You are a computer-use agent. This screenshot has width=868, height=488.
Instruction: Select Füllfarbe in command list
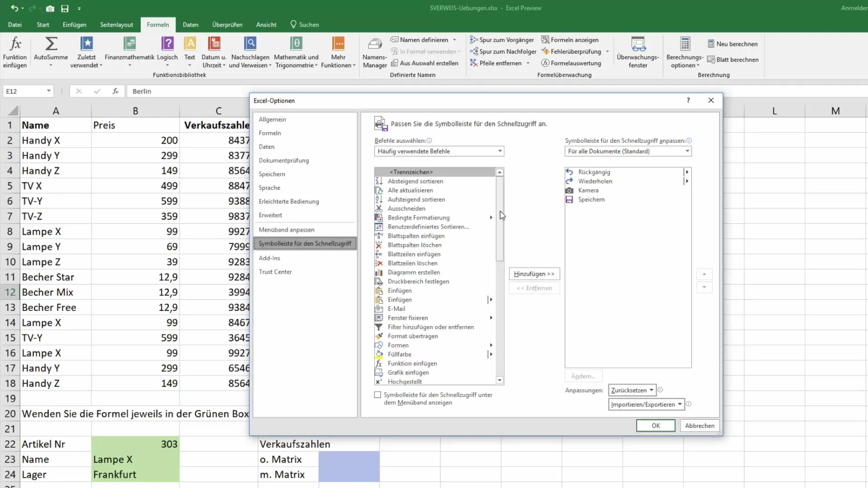point(435,354)
